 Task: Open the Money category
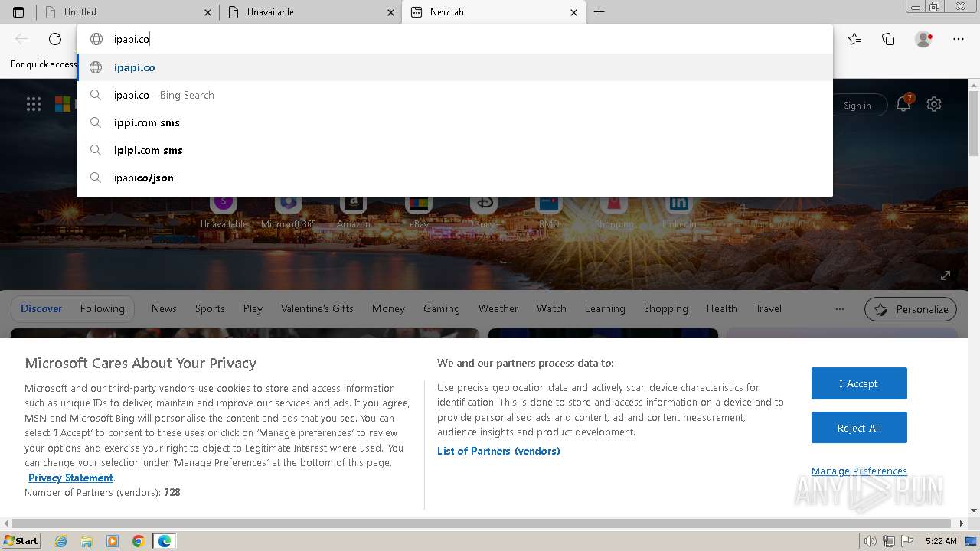(x=388, y=308)
